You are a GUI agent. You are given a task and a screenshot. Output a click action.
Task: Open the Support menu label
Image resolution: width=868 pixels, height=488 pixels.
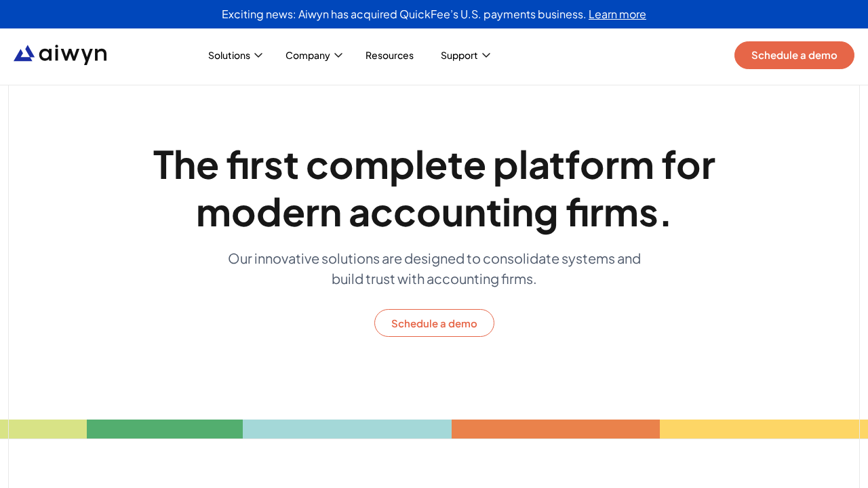click(459, 56)
